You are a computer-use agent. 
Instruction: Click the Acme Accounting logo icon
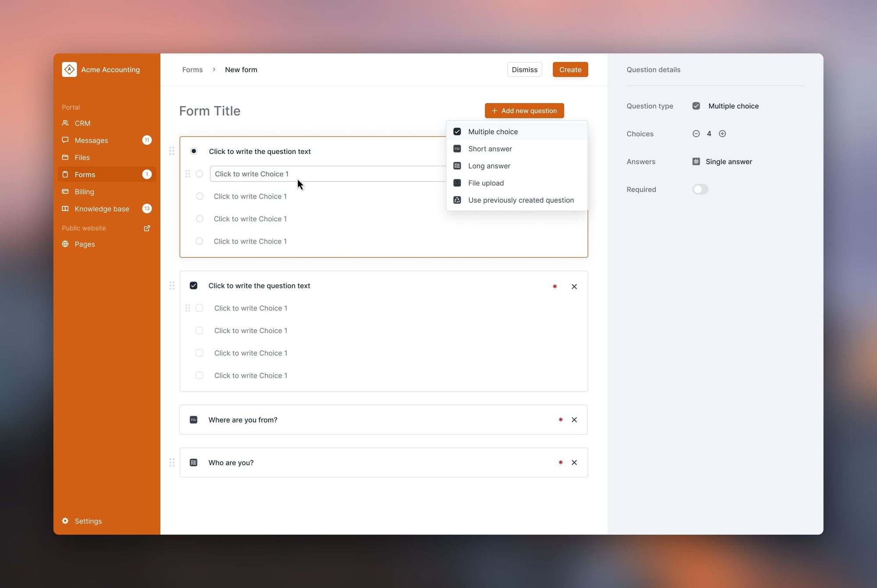coord(69,69)
